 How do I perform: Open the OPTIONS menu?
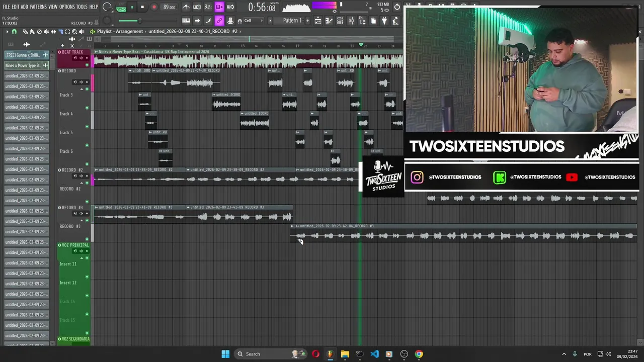tap(67, 7)
